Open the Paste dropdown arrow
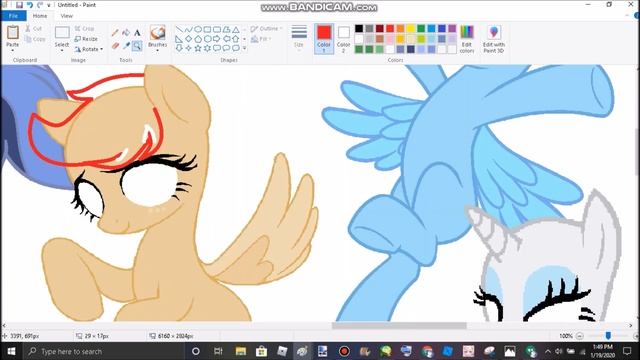 pyautogui.click(x=13, y=50)
